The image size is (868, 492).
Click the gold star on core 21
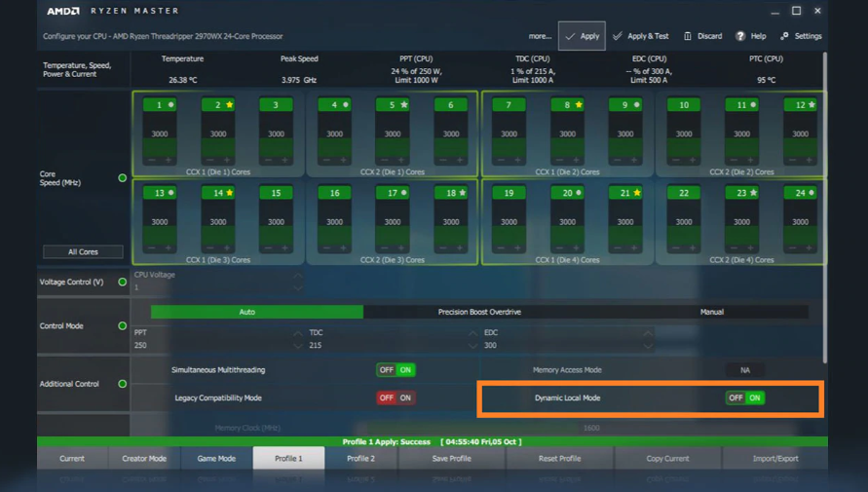(637, 193)
